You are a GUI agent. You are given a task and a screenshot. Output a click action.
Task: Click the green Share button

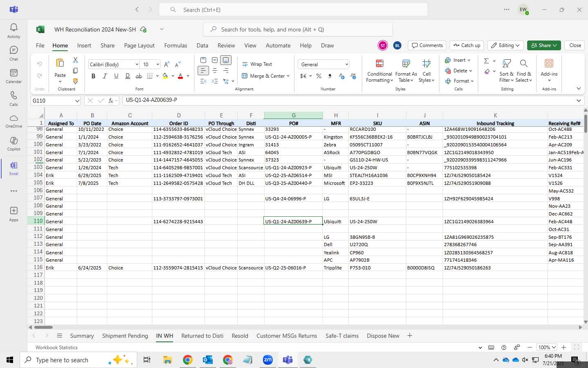click(544, 45)
